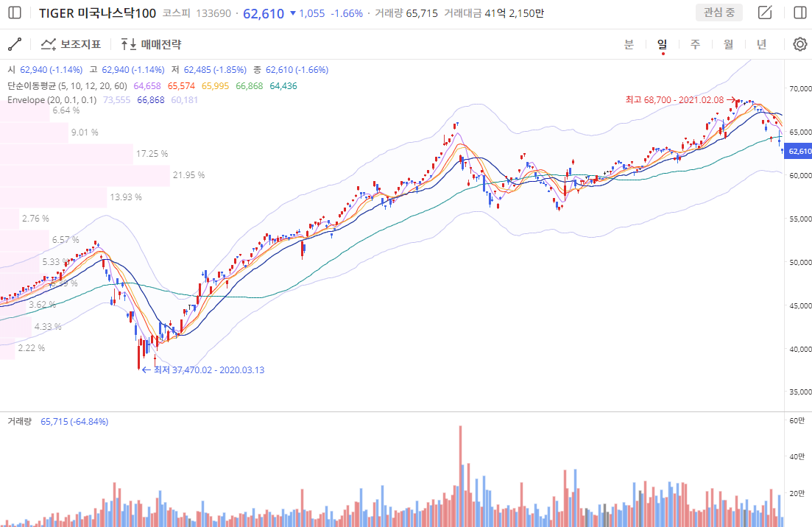Click the 17.25 % volume profile bar
The width and height of the screenshot is (812, 527).
(66, 154)
